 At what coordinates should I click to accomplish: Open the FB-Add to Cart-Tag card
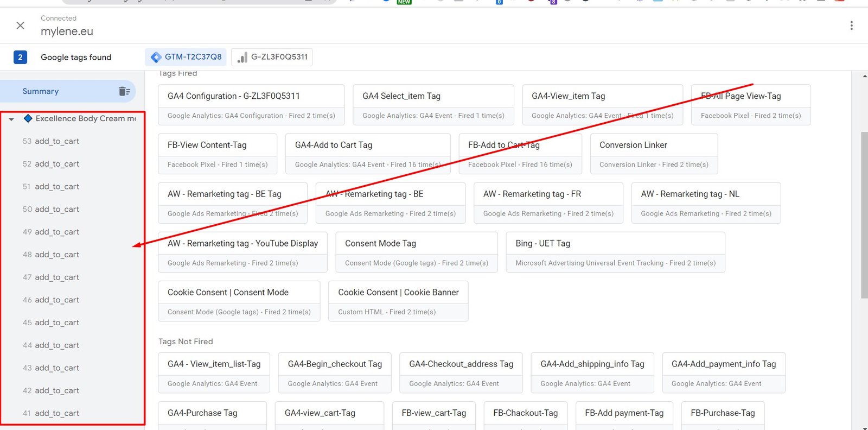point(520,154)
